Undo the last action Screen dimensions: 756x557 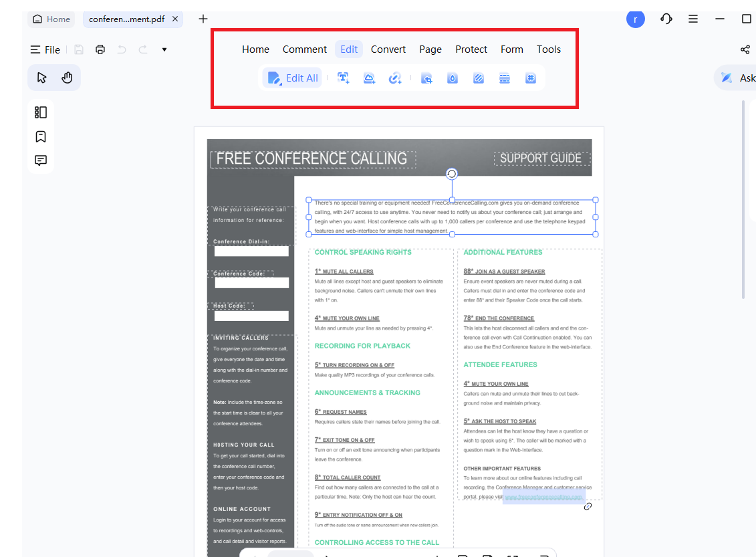click(122, 49)
